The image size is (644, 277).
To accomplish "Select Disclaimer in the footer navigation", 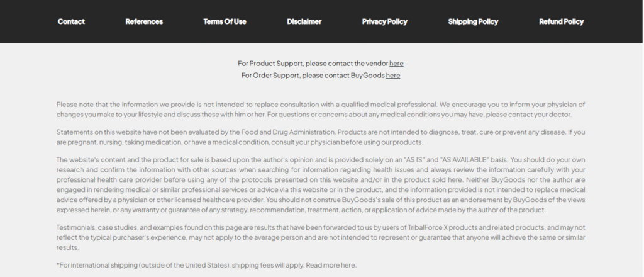I will coord(304,21).
